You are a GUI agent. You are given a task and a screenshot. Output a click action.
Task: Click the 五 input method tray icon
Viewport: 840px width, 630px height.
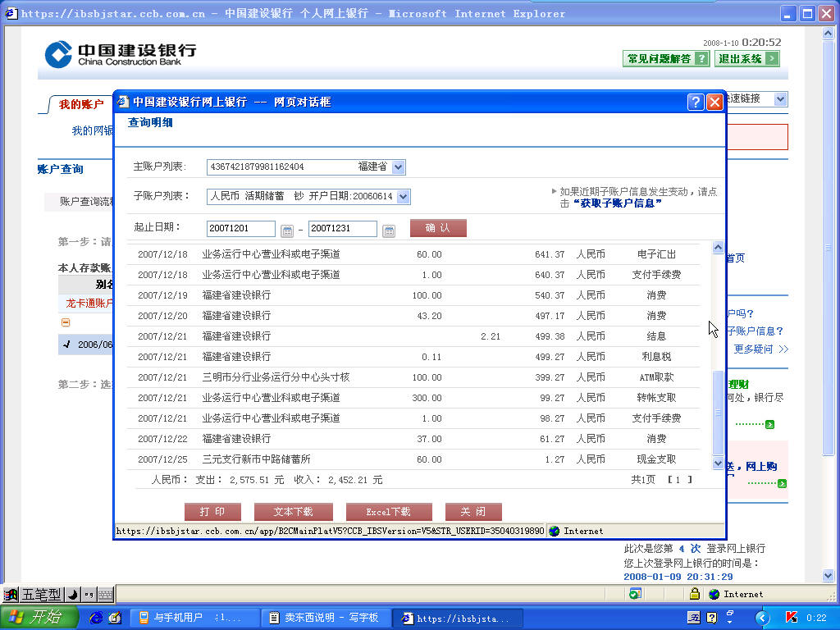693,618
